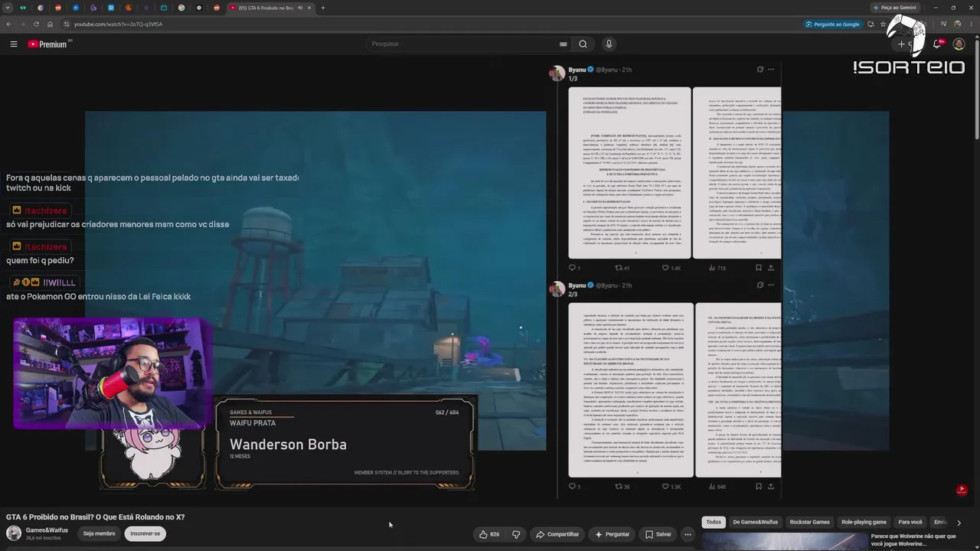Open the Wolverine recommended video thumbnail
Image resolution: width=980 pixels, height=551 pixels.
point(785,542)
